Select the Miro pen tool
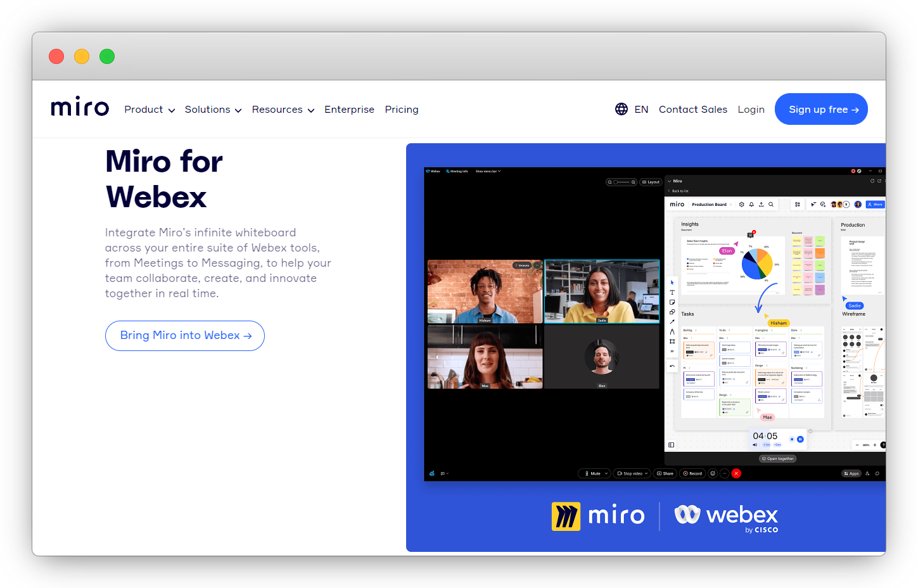Image resolution: width=918 pixels, height=588 pixels. (672, 331)
